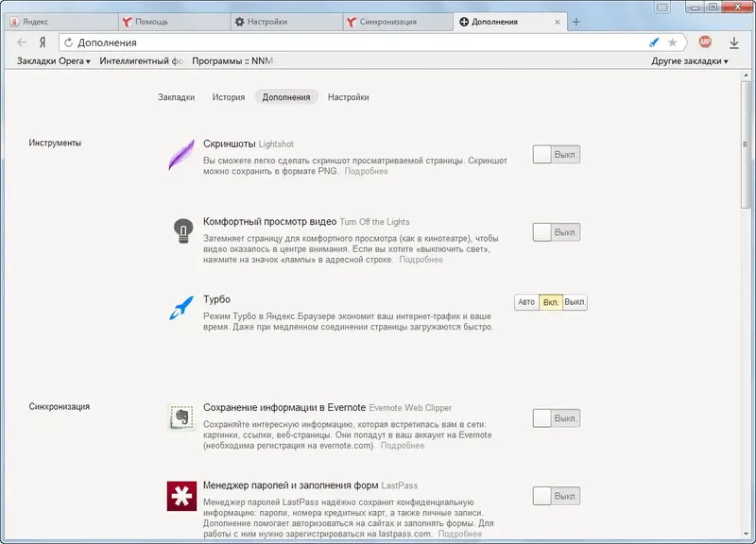Screen dimensions: 756x544
Task: Open the Интеллигентный фо bookmark
Action: [141, 61]
